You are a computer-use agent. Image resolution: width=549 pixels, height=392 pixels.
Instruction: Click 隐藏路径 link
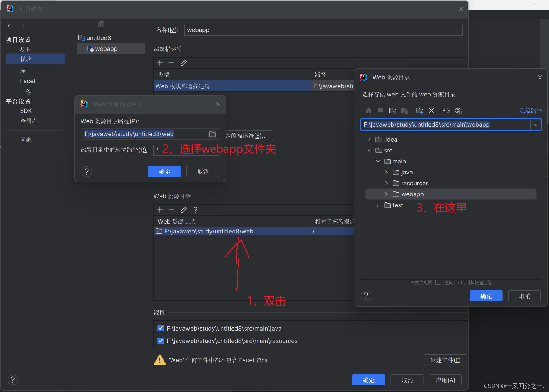531,111
